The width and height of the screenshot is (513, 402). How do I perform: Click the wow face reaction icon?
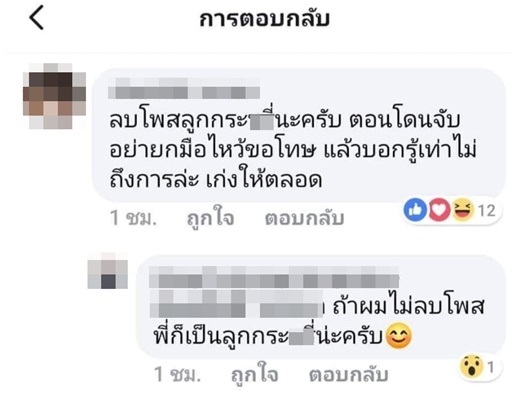471,367
